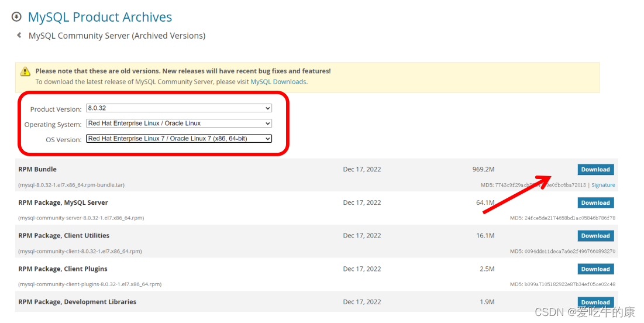Open the Signature link for RPM Bundle
The image size is (644, 323).
(603, 185)
